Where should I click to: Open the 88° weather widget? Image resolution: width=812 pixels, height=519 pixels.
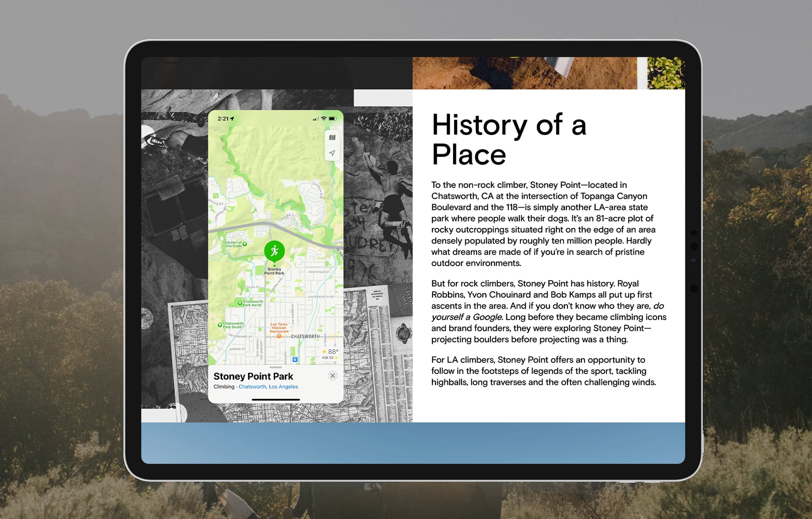coord(330,354)
